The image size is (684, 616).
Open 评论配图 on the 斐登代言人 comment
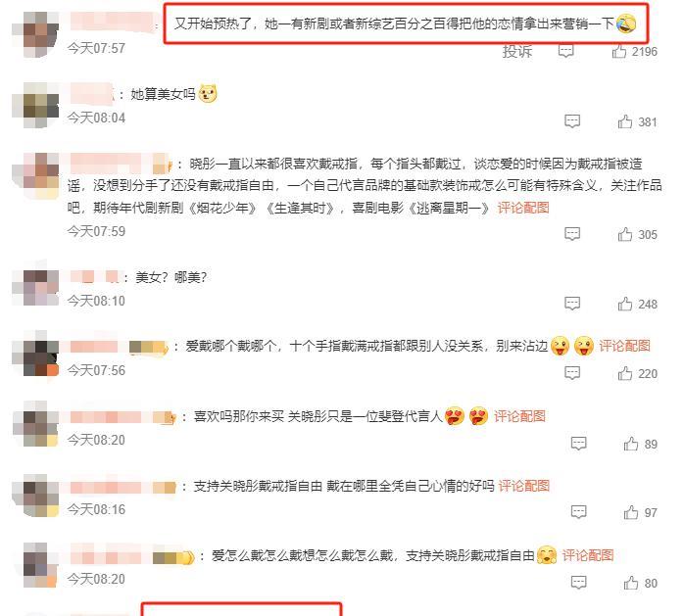[x=519, y=416]
